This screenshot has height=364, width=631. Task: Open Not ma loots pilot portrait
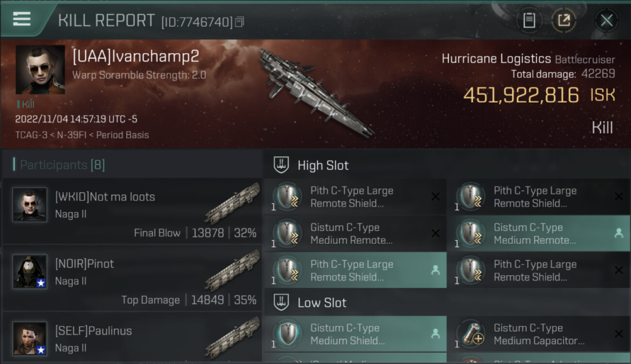30,205
